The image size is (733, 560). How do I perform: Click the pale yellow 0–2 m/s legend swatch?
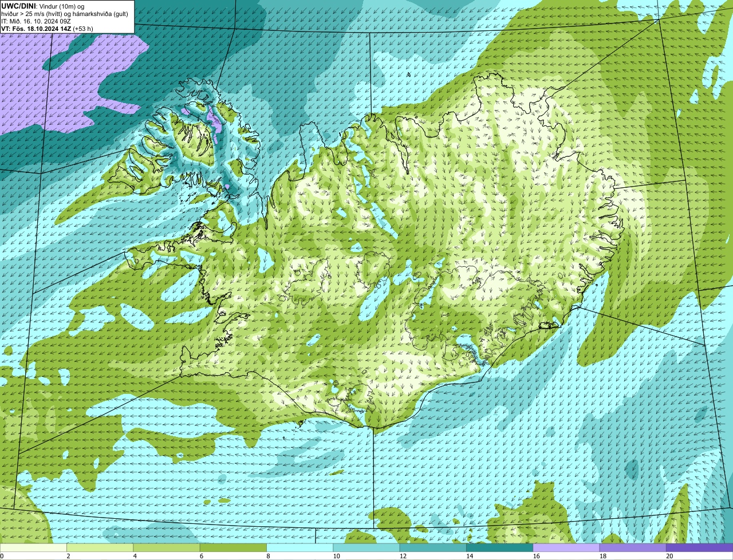pyautogui.click(x=33, y=547)
